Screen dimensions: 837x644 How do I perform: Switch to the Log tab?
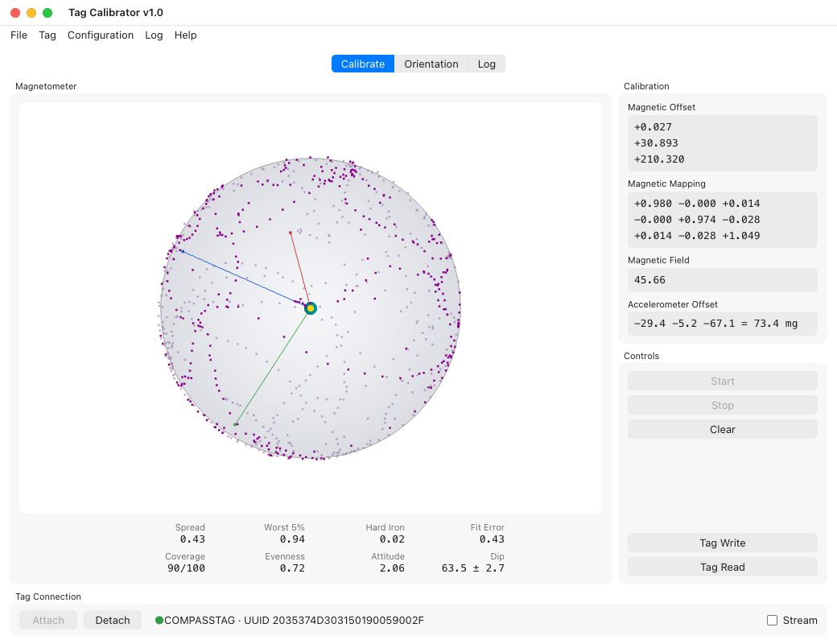(x=486, y=64)
